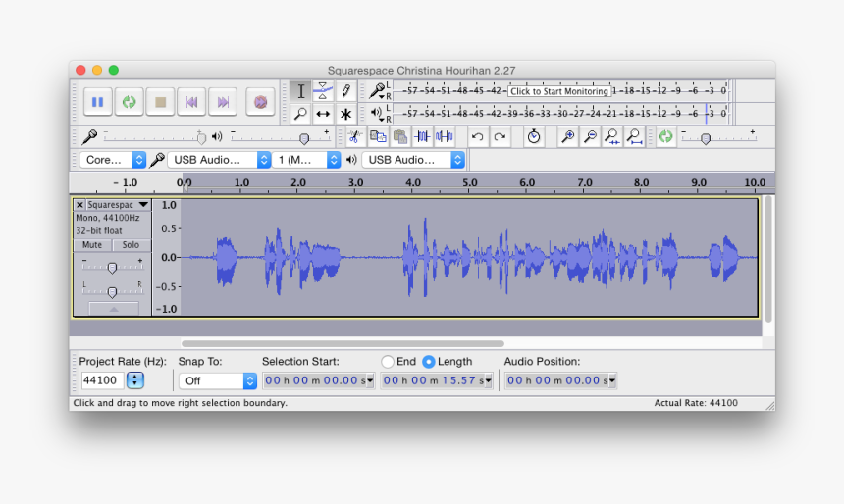Image resolution: width=844 pixels, height=504 pixels.
Task: Click the Project Rate 44100 field
Action: pos(102,380)
